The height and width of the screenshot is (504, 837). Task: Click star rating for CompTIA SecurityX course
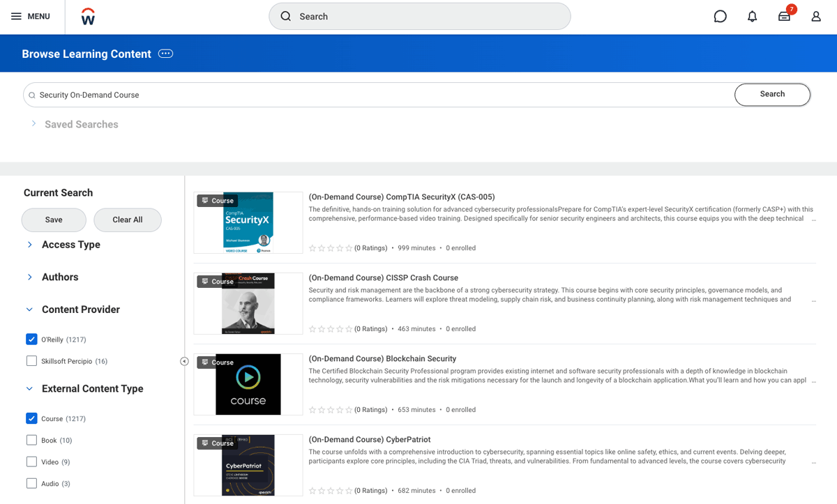(331, 248)
